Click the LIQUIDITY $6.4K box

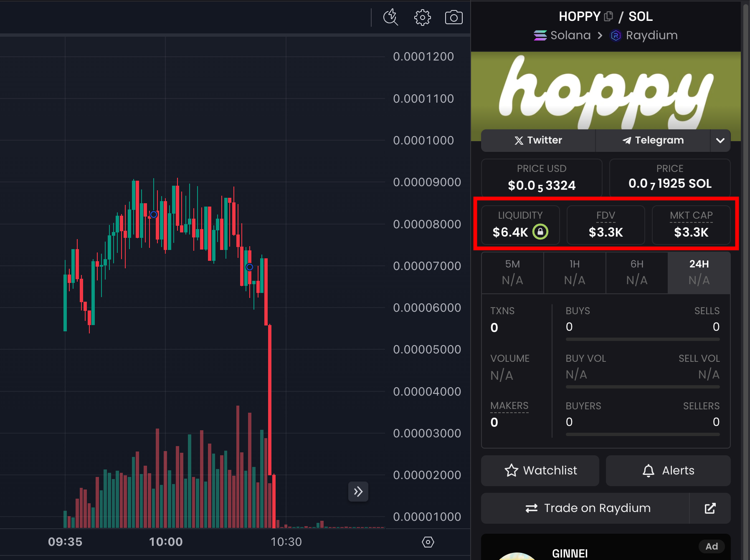click(520, 225)
